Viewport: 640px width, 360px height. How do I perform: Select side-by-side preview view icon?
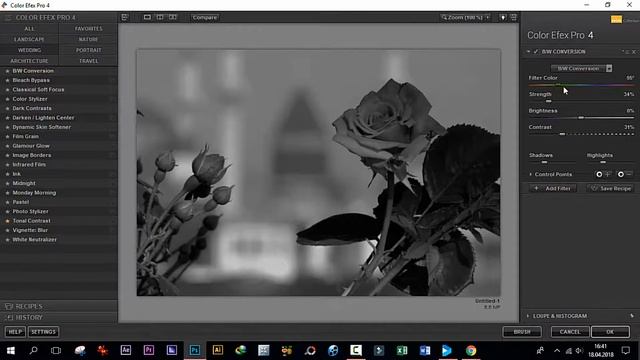173,17
